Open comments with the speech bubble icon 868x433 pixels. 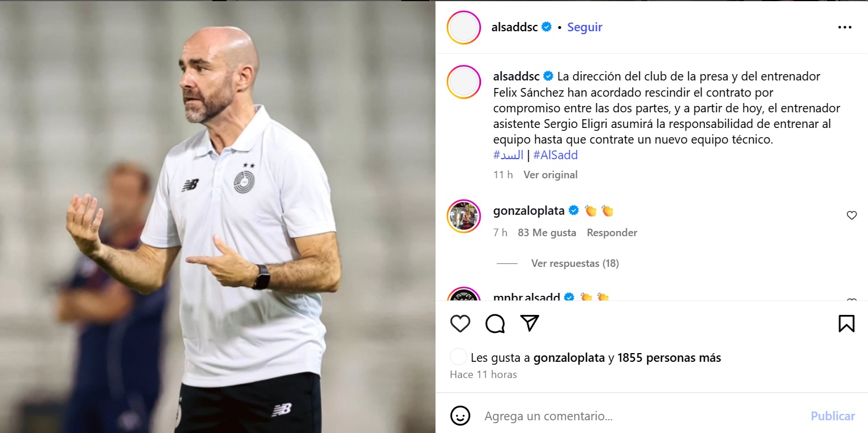[x=495, y=324]
